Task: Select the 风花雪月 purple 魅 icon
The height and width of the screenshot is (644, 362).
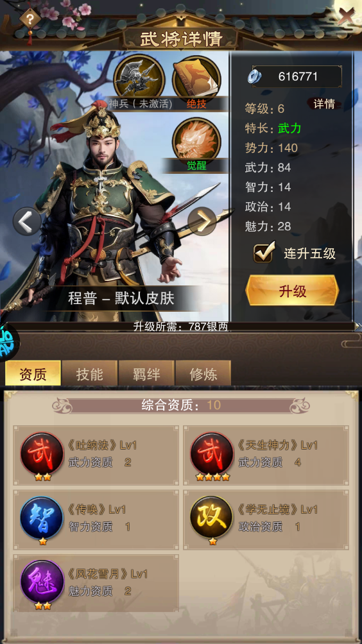Action: pyautogui.click(x=42, y=582)
